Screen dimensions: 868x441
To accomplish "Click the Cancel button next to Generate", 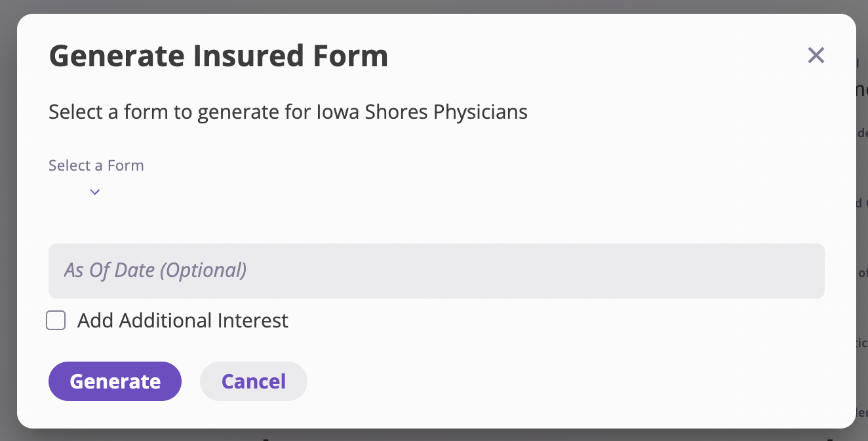I will (x=253, y=381).
